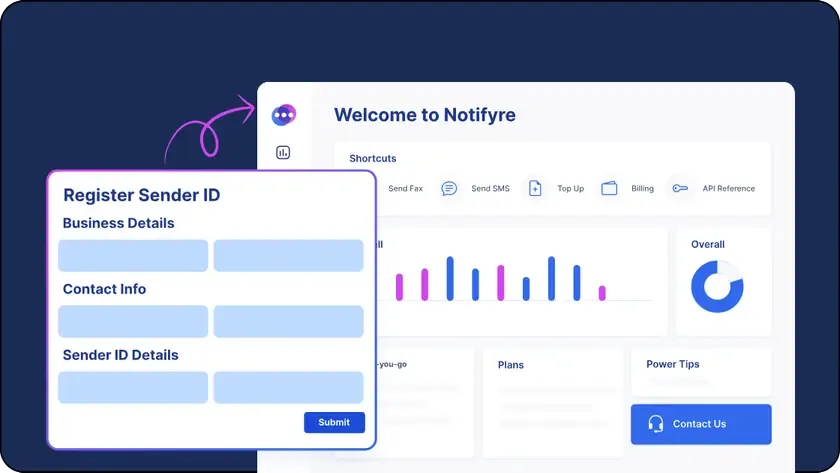This screenshot has height=473, width=840.
Task: Open the API Reference shortcut label
Action: click(x=729, y=189)
